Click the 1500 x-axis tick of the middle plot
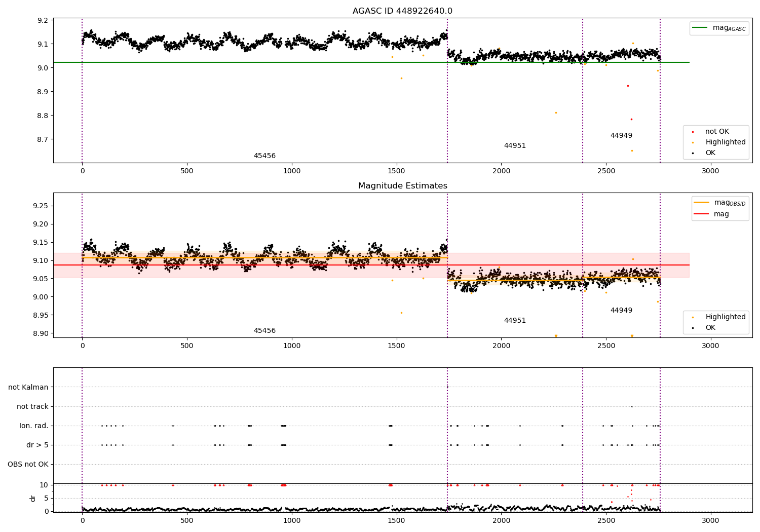760x532 pixels. click(396, 346)
